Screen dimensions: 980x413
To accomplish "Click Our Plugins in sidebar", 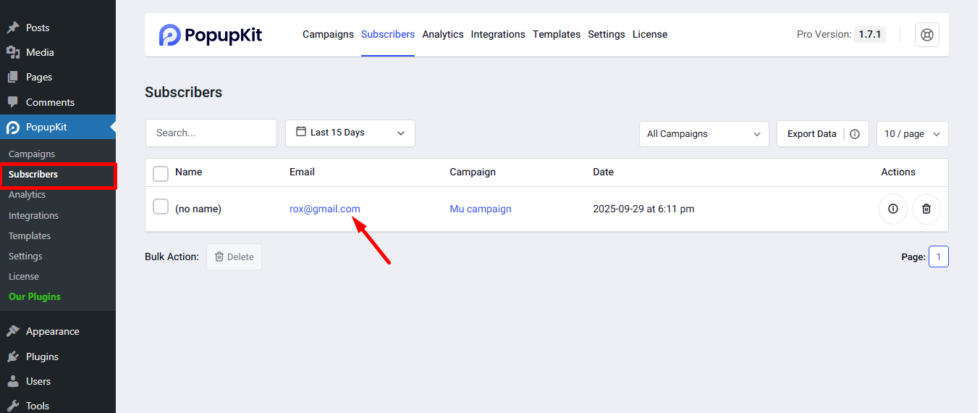I will 35,296.
